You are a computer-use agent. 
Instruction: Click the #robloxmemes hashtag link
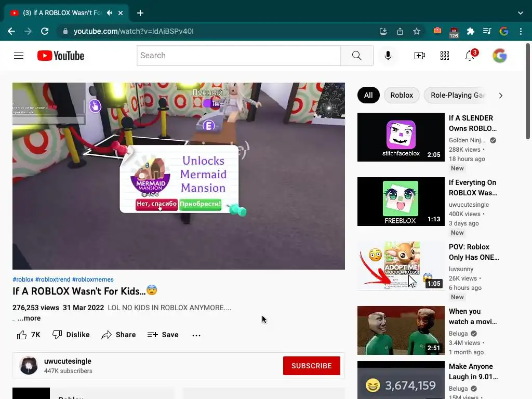point(93,279)
